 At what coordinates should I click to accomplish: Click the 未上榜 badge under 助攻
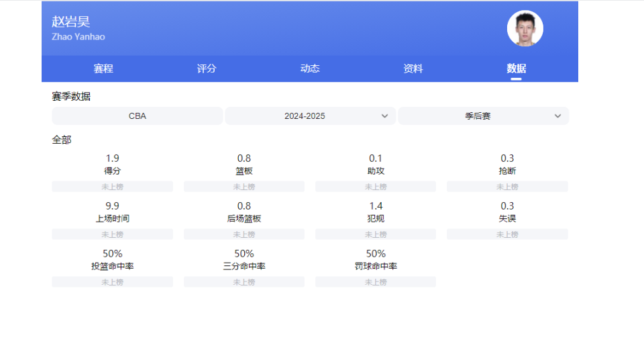point(376,187)
